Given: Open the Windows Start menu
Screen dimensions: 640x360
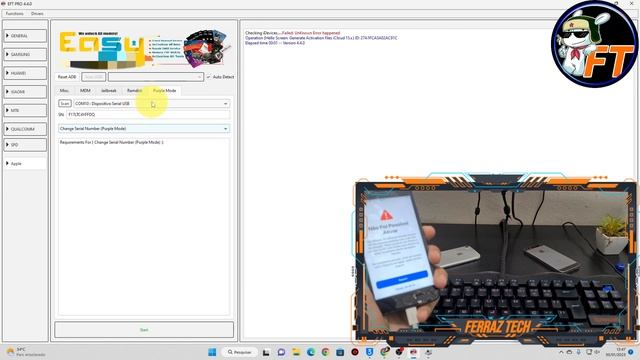Looking at the screenshot, I should [212, 352].
